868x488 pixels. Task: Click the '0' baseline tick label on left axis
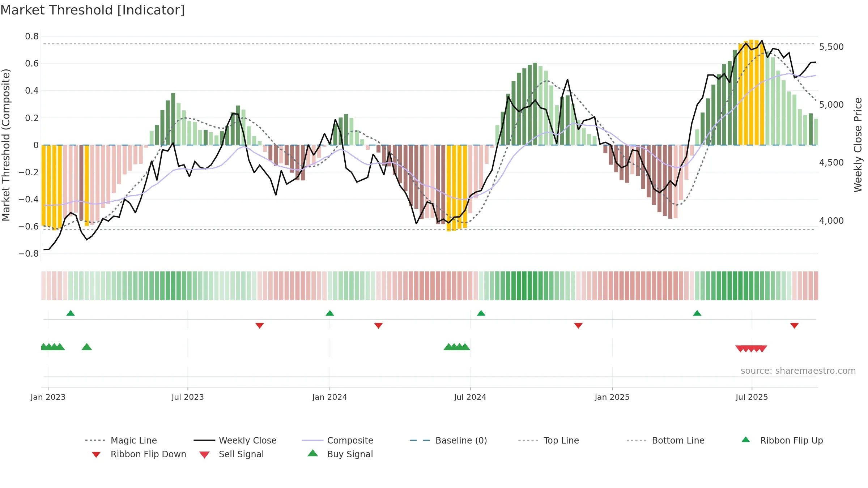click(36, 145)
